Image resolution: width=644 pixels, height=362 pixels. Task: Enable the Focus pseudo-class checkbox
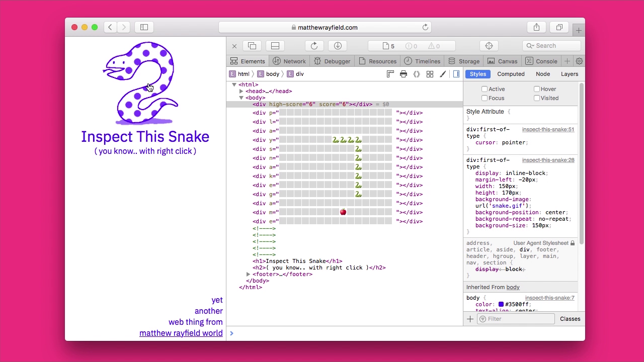(x=485, y=98)
